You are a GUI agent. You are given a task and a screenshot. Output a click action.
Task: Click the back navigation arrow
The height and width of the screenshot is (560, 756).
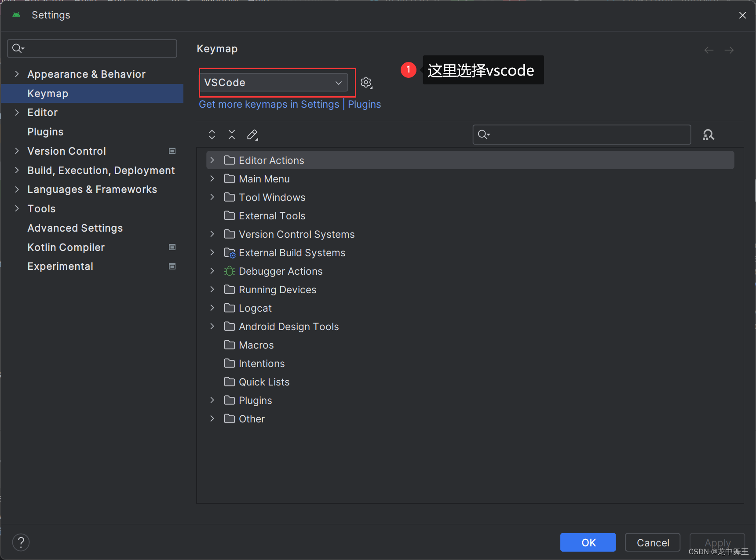709,50
